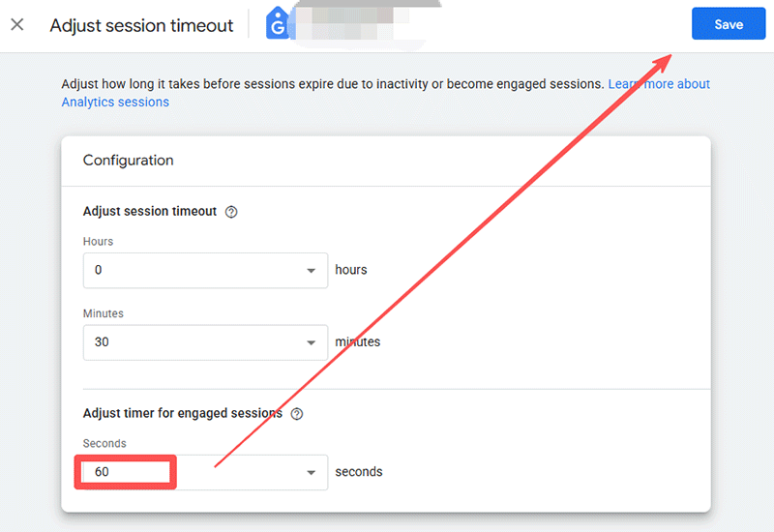Image resolution: width=774 pixels, height=532 pixels.
Task: Click the Hours label above the field
Action: [98, 242]
